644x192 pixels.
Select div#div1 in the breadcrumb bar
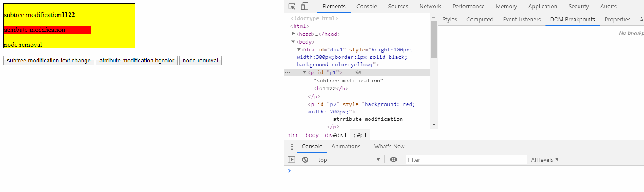336,135
